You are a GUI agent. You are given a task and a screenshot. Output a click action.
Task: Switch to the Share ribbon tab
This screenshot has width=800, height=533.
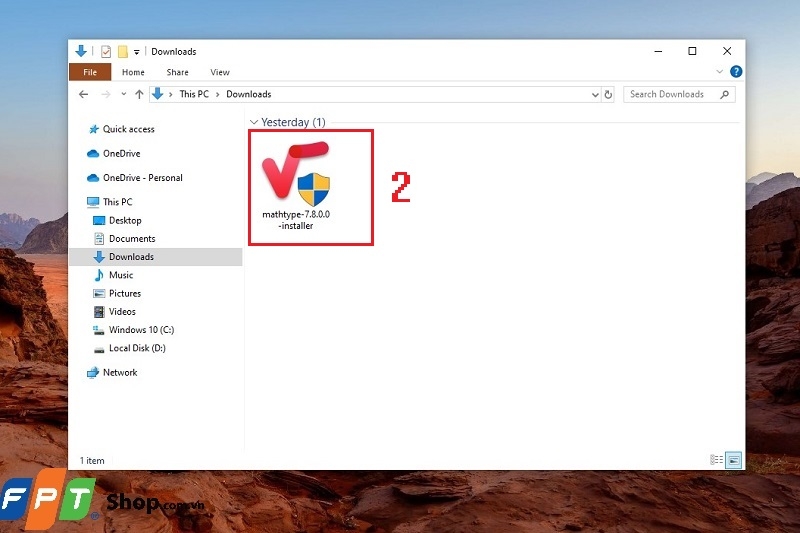pos(178,72)
